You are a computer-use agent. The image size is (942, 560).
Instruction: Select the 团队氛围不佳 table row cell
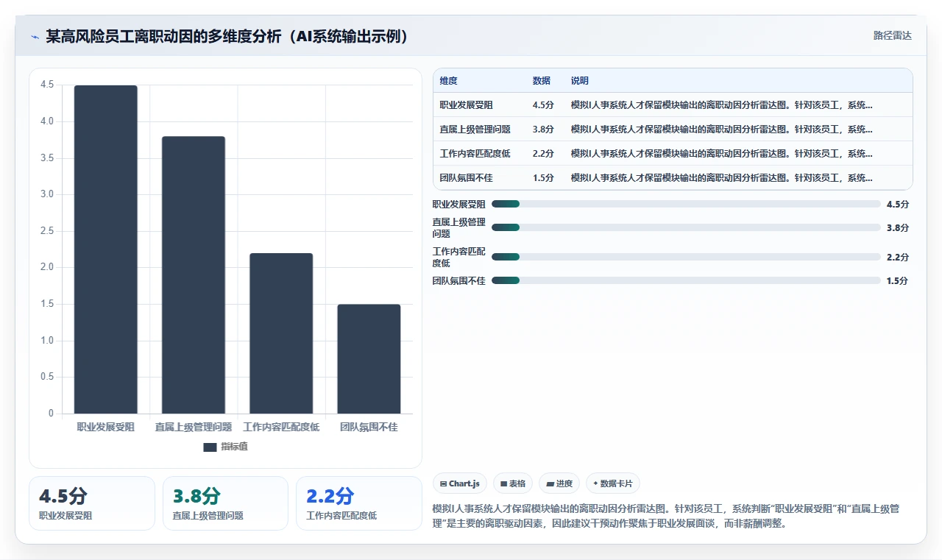pos(467,178)
